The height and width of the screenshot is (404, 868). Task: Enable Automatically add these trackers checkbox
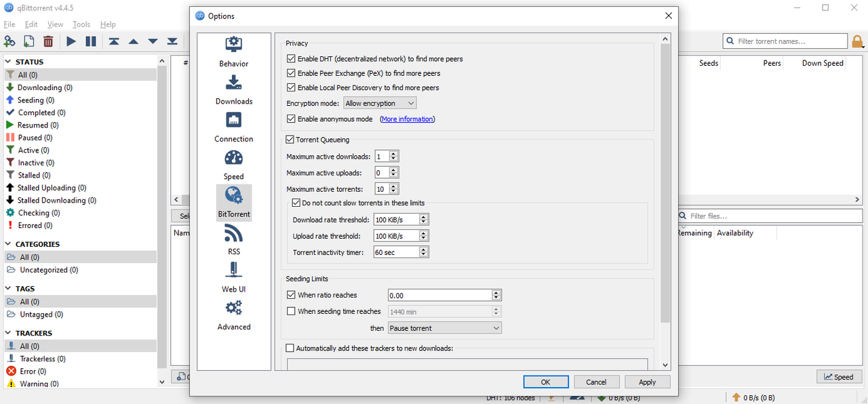(x=290, y=348)
